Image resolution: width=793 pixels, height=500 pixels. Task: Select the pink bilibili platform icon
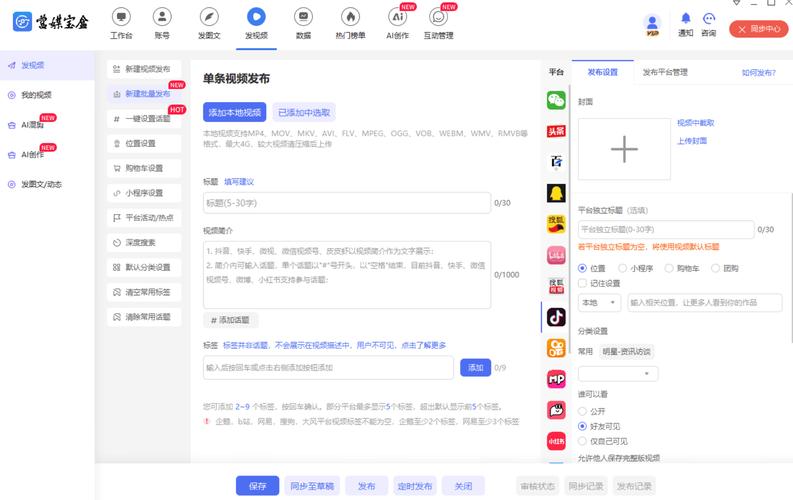coord(556,255)
